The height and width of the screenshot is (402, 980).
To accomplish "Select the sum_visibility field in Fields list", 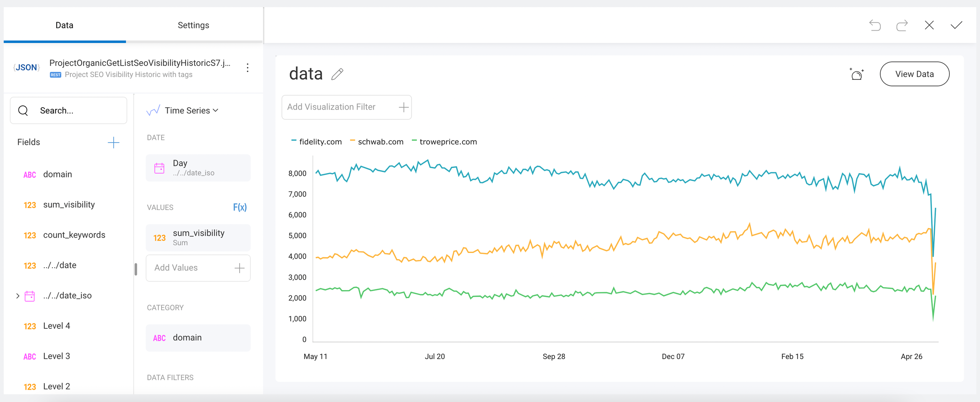I will [x=69, y=205].
